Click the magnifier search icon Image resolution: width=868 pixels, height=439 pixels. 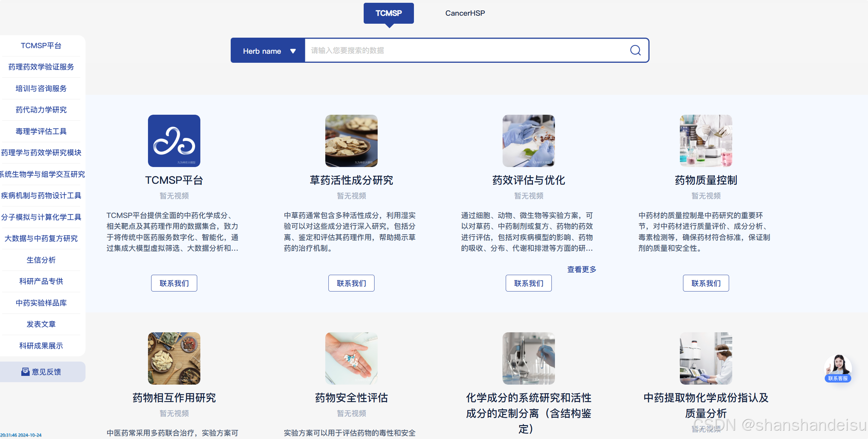tap(635, 51)
